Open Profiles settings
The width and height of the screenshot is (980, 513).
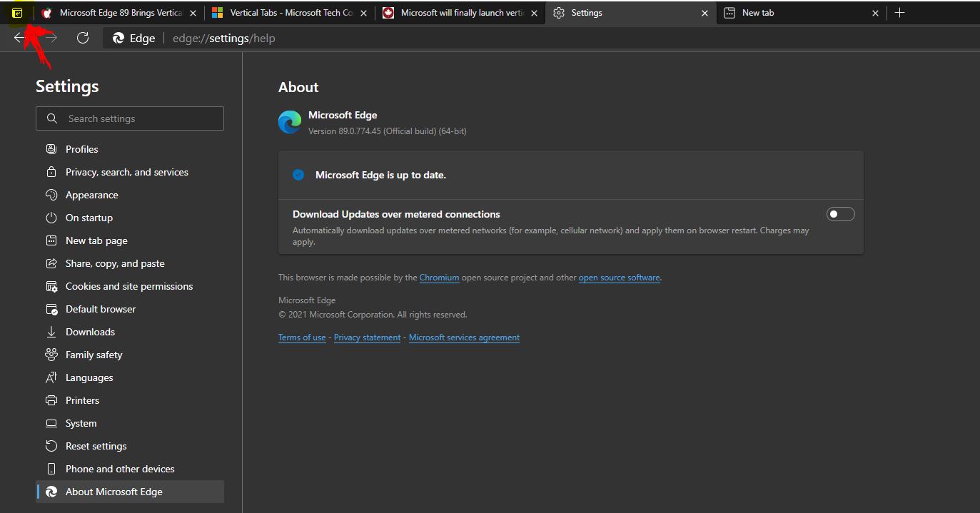click(x=130, y=149)
